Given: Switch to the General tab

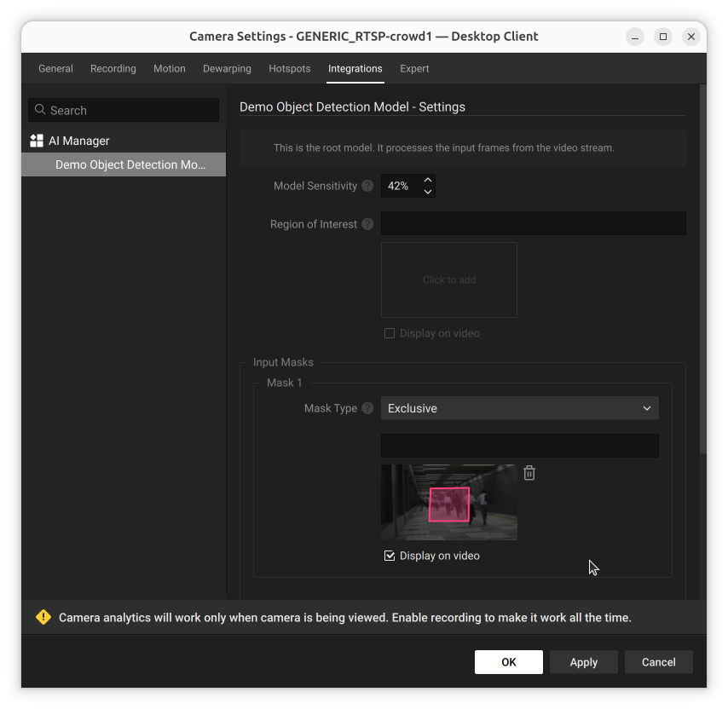Looking at the screenshot, I should (x=55, y=69).
